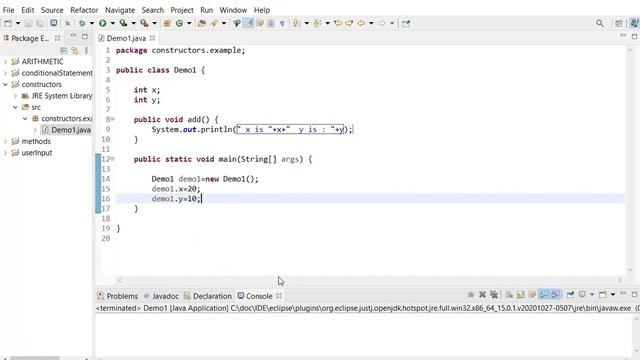
Task: Toggle Link with Editor in Package Explorer
Action: (x=75, y=50)
